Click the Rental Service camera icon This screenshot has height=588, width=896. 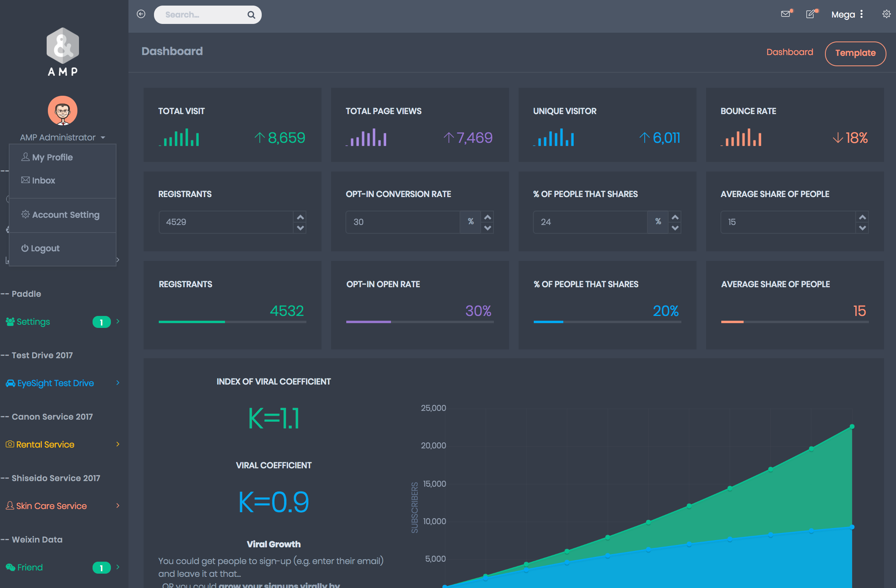click(x=10, y=444)
